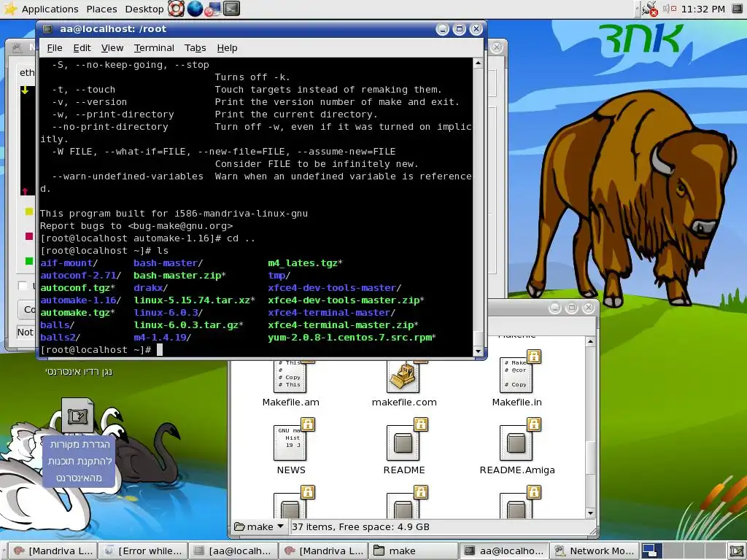This screenshot has width=747, height=560.
Task: Open the make folder location dropdown
Action: (x=259, y=526)
